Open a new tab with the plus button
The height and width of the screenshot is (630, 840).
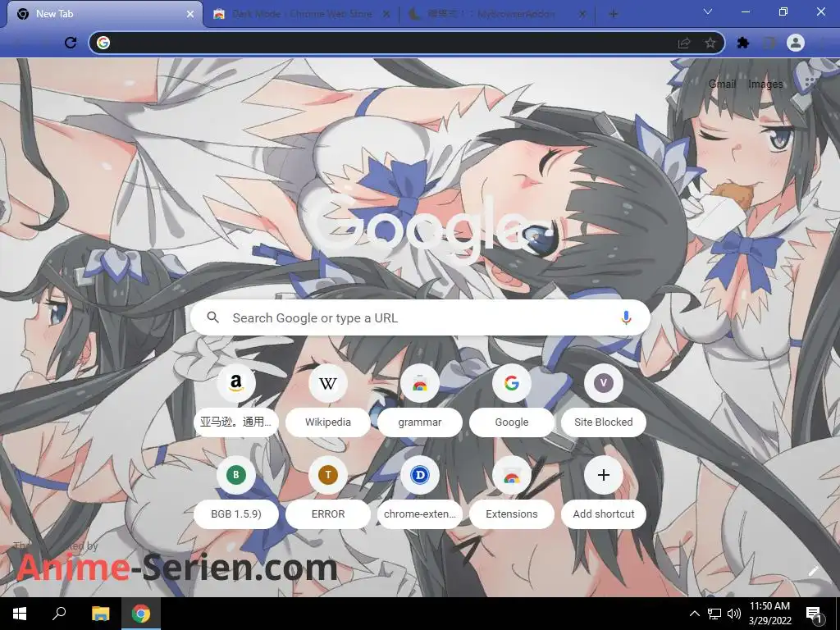point(614,14)
